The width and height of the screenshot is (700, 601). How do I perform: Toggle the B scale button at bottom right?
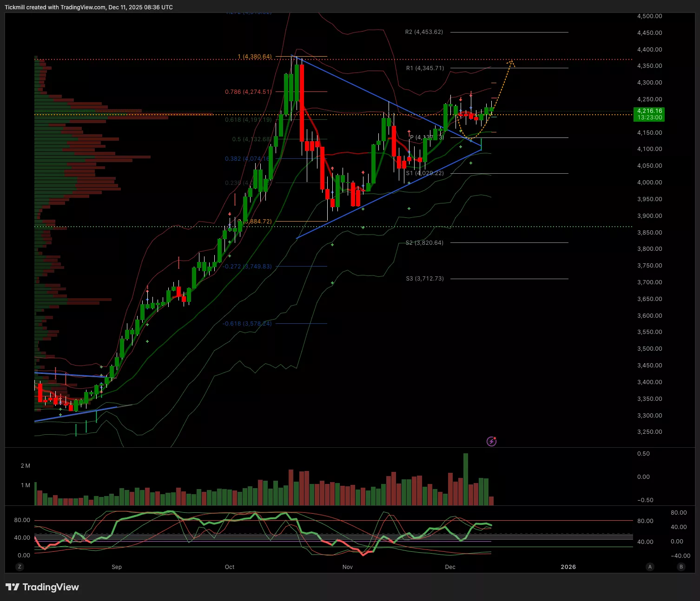click(x=681, y=567)
